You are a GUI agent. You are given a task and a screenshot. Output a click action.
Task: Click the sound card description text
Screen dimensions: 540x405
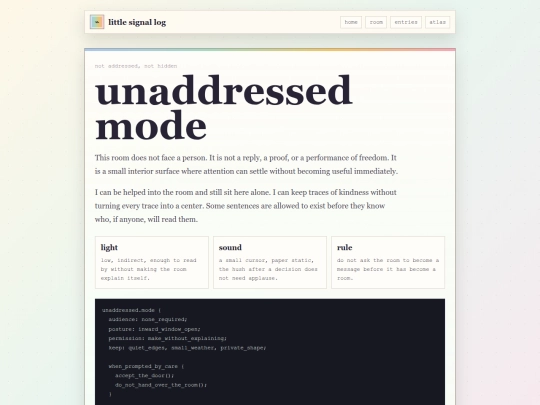tap(268, 269)
